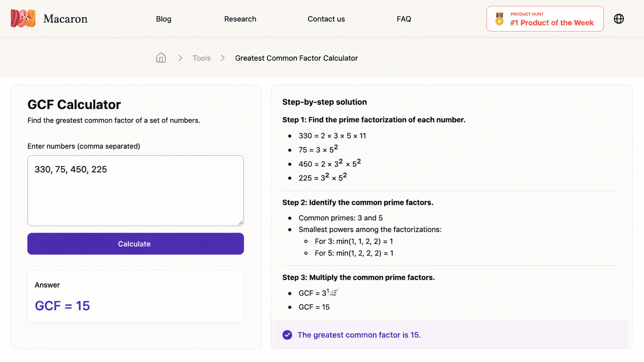Click the Step 2 heading text
Screen dimensions: 644x362
point(358,202)
